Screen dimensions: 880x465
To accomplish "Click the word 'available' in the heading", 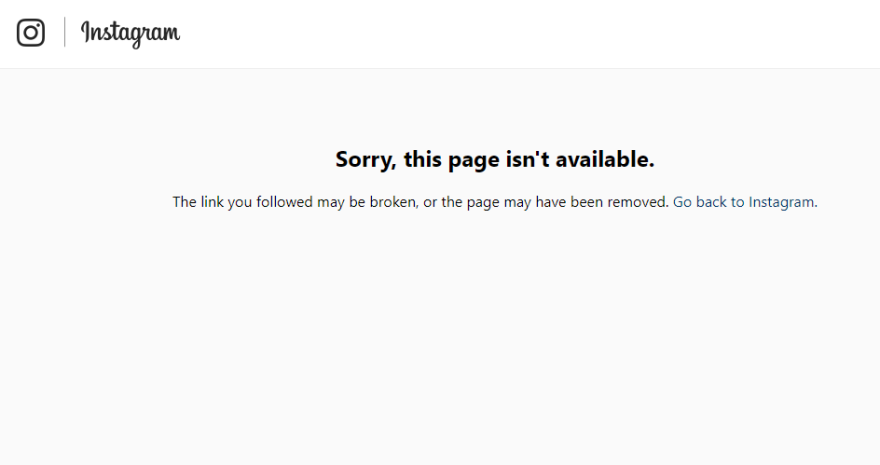I will coord(605,159).
